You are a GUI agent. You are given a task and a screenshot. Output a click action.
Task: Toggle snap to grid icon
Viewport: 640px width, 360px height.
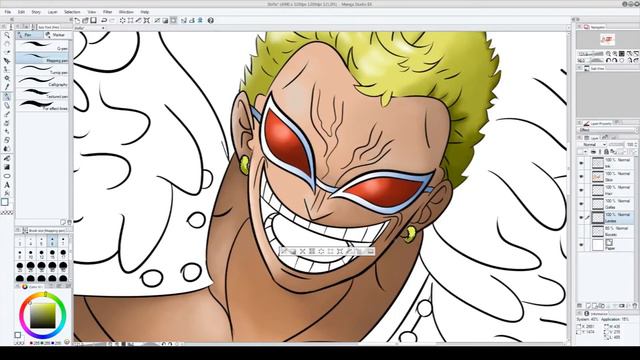click(x=200, y=20)
